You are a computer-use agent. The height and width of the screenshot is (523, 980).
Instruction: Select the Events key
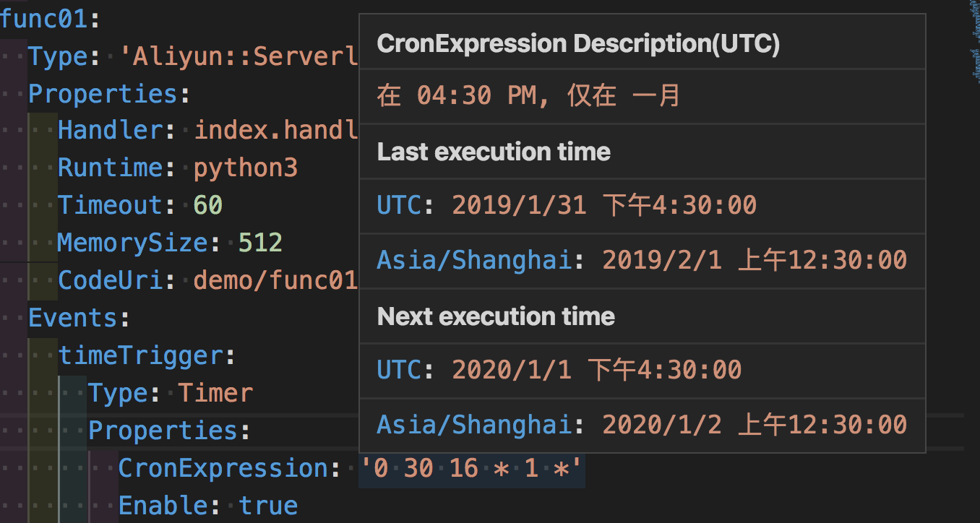tap(72, 318)
